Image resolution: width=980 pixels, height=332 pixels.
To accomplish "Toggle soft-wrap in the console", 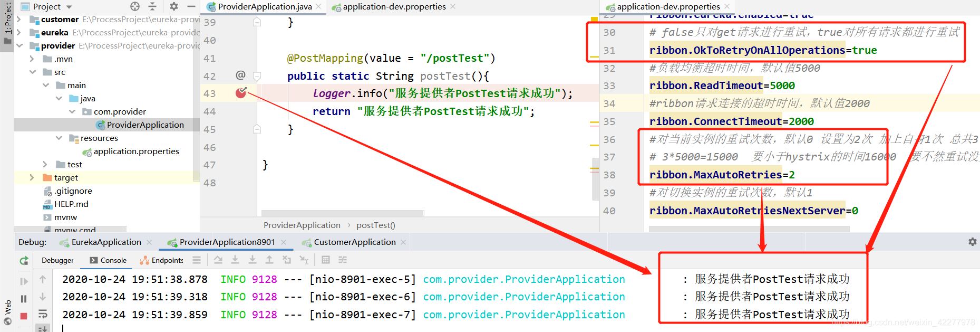I will point(43,315).
